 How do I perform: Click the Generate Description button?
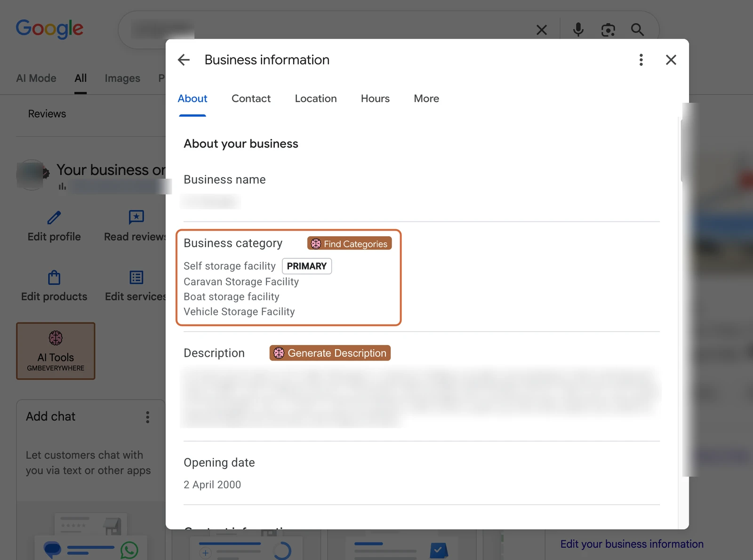point(330,353)
